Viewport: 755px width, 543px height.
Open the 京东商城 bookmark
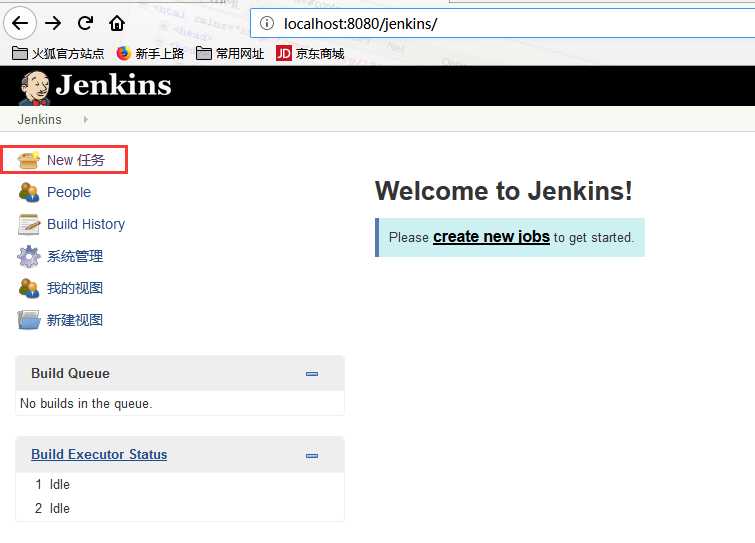(310, 53)
